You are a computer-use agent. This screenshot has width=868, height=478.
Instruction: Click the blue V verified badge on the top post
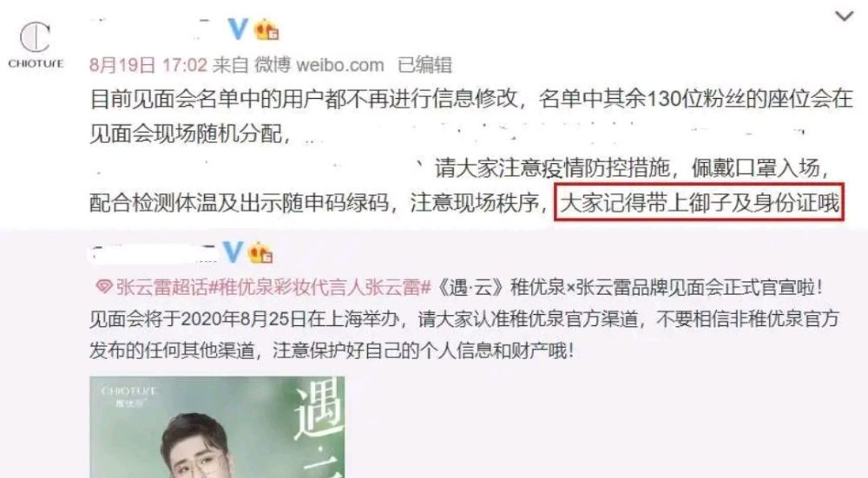[x=238, y=29]
